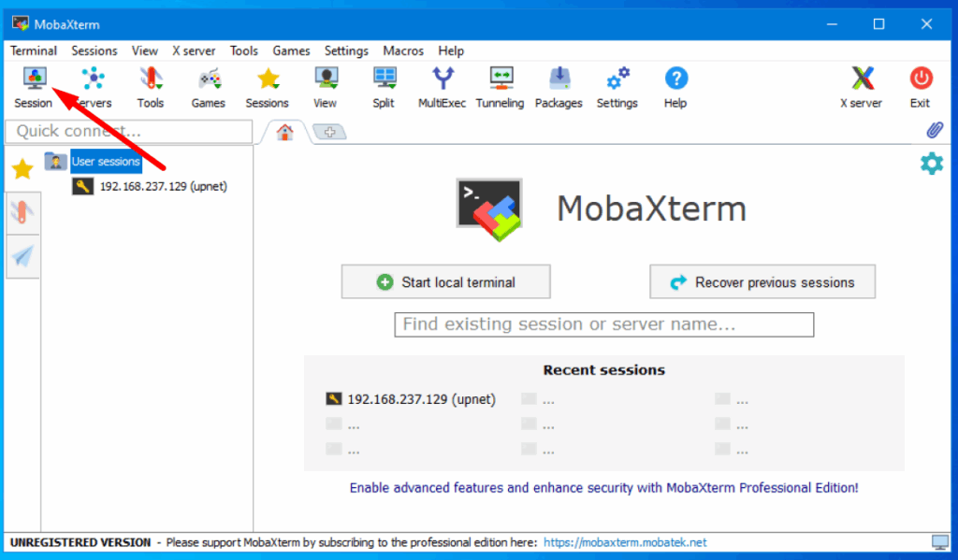Open the Tools menu in menu bar

pyautogui.click(x=244, y=50)
